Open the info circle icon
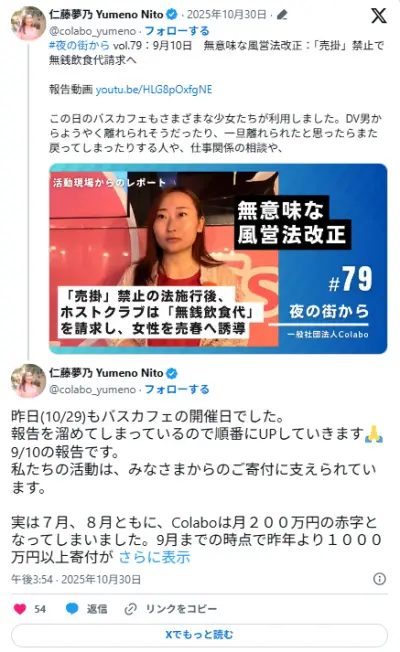Image resolution: width=400 pixels, height=652 pixels. click(x=379, y=579)
